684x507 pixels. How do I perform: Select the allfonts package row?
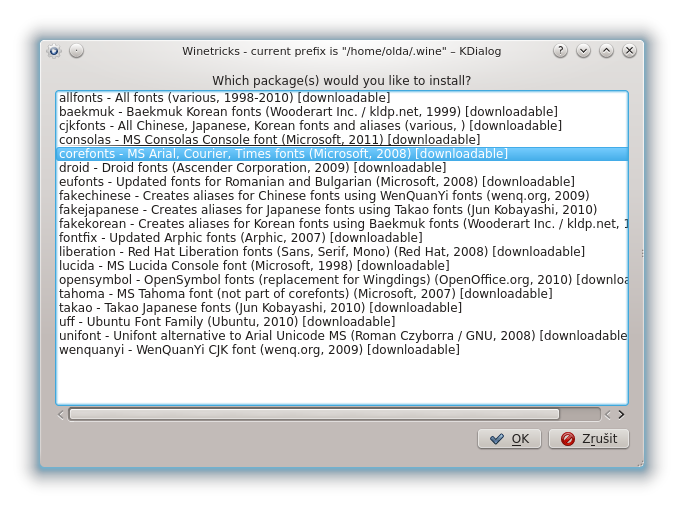[x=342, y=98]
